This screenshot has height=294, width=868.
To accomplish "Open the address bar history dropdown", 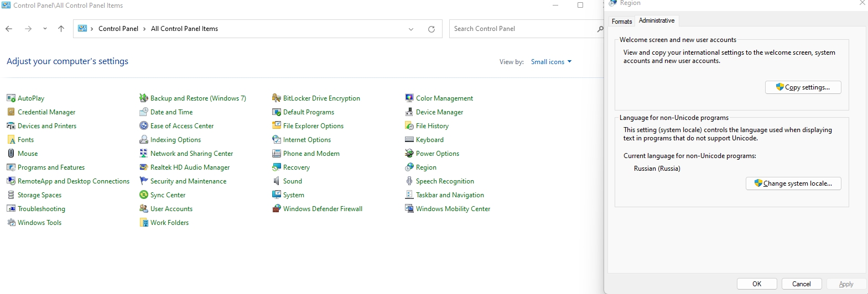I will (411, 29).
